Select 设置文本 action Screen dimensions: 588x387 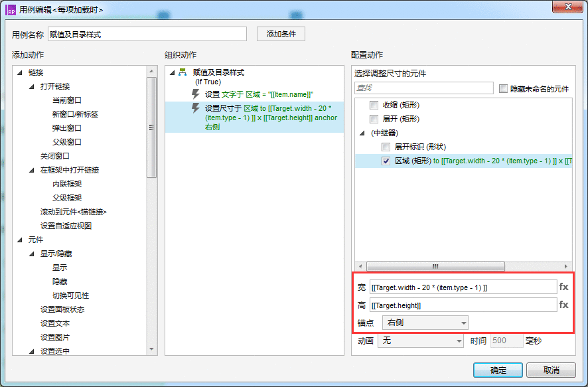[x=54, y=323]
